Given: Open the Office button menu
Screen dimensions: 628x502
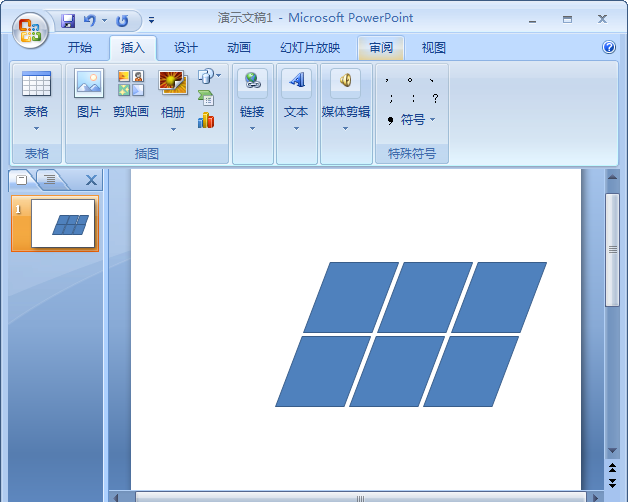Looking at the screenshot, I should 30,30.
